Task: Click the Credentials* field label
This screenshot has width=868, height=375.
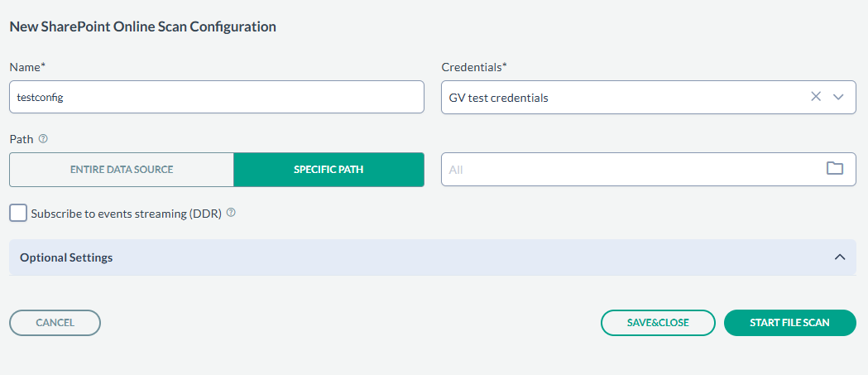Action: (x=474, y=67)
